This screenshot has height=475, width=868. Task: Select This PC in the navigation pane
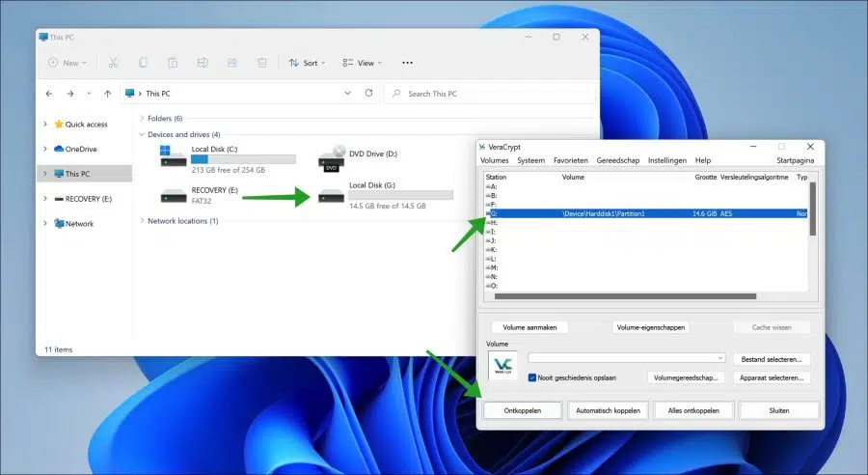click(85, 174)
